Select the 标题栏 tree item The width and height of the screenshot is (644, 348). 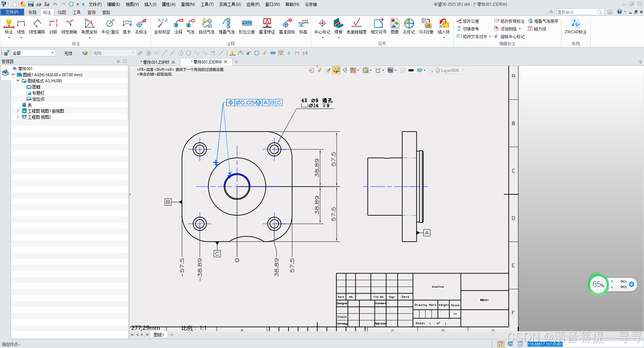pyautogui.click(x=35, y=93)
